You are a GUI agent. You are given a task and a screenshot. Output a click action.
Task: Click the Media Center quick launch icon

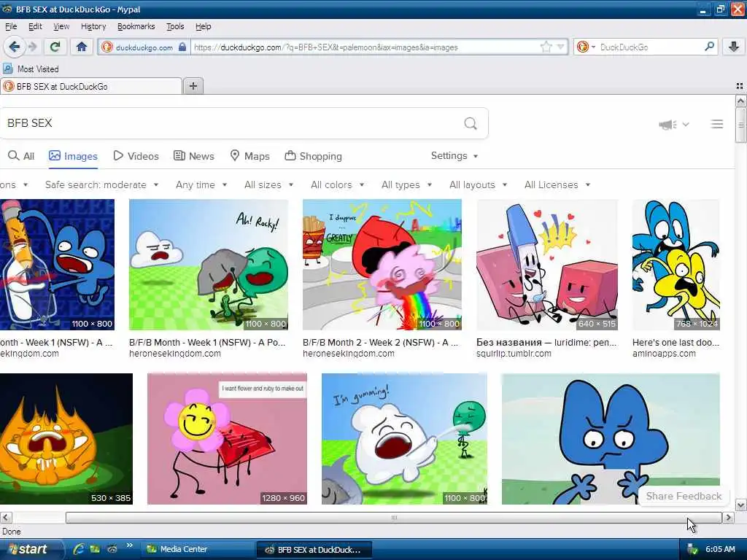[x=95, y=549]
